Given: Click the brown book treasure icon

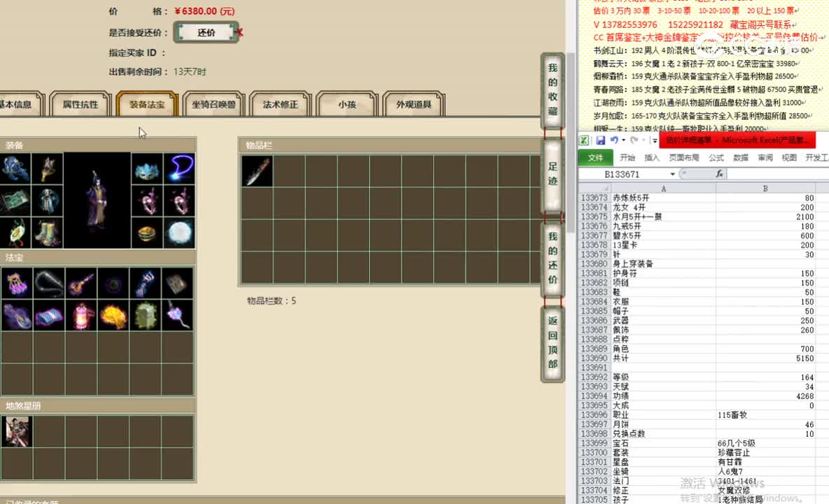Looking at the screenshot, I should 177,283.
